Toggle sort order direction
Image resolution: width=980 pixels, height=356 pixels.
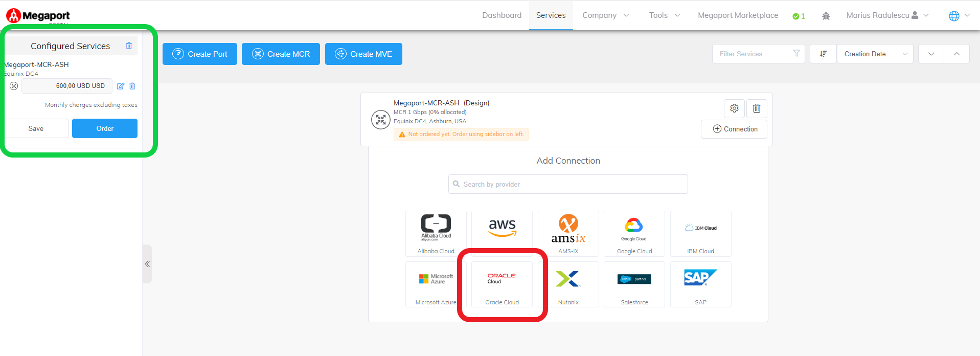pos(823,54)
